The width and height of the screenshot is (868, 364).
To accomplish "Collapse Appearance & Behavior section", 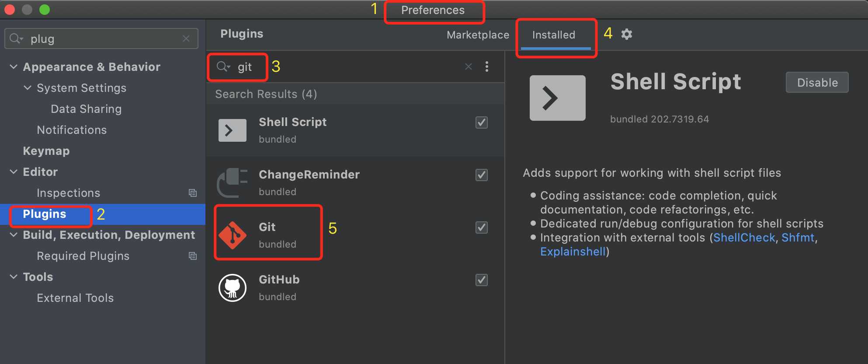I will [14, 67].
